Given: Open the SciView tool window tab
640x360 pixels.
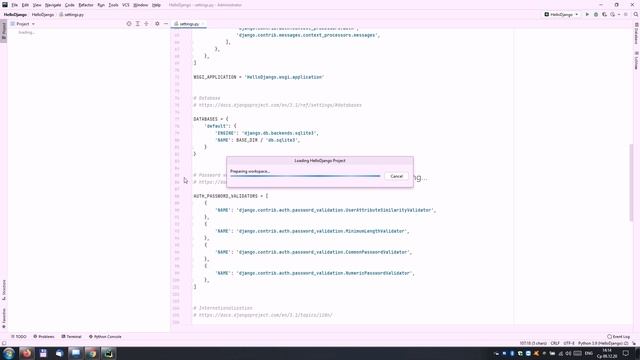Looking at the screenshot, I should click(x=636, y=60).
